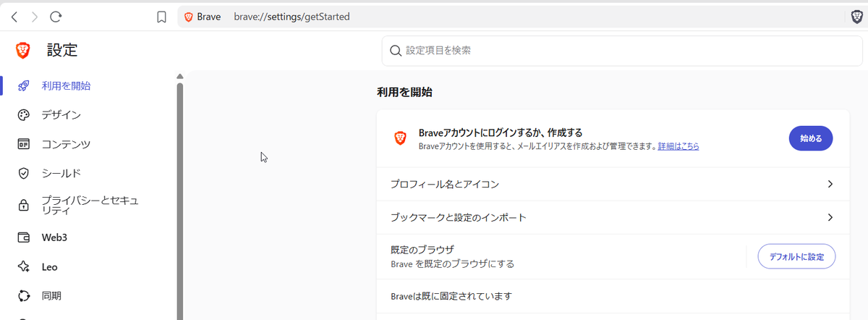Click the browser forward arrow
This screenshot has width=868, height=320.
coord(35,17)
